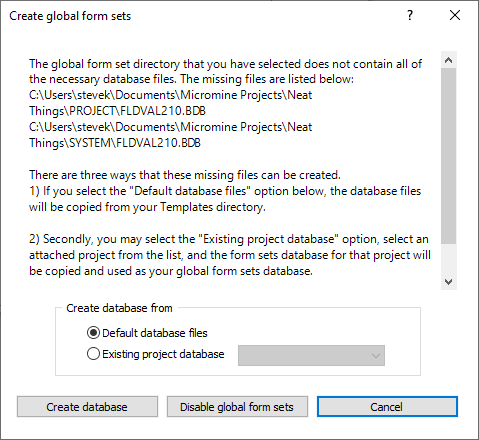Click the message scrollbar thumb
Viewport: 479px width, 440px height.
[x=449, y=156]
